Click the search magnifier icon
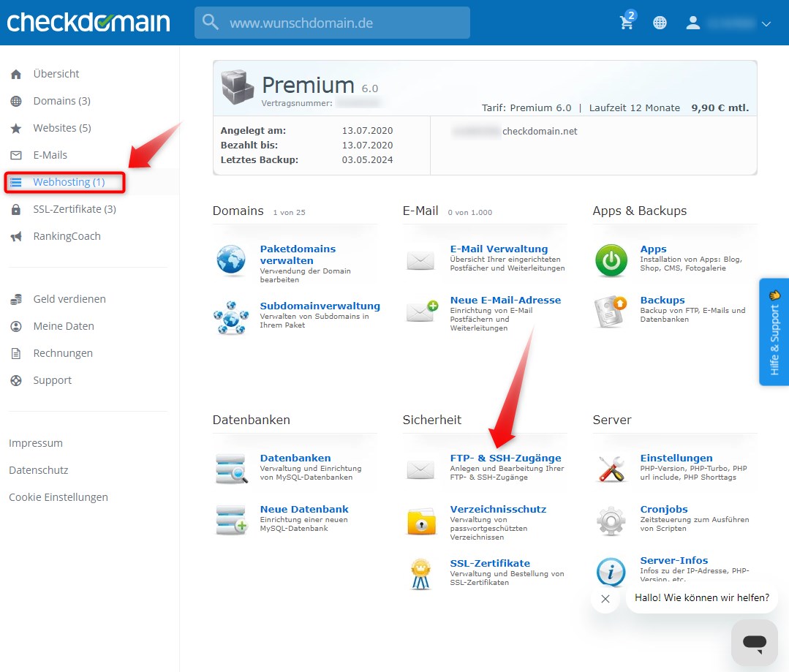Image resolution: width=789 pixels, height=672 pixels. 211,22
